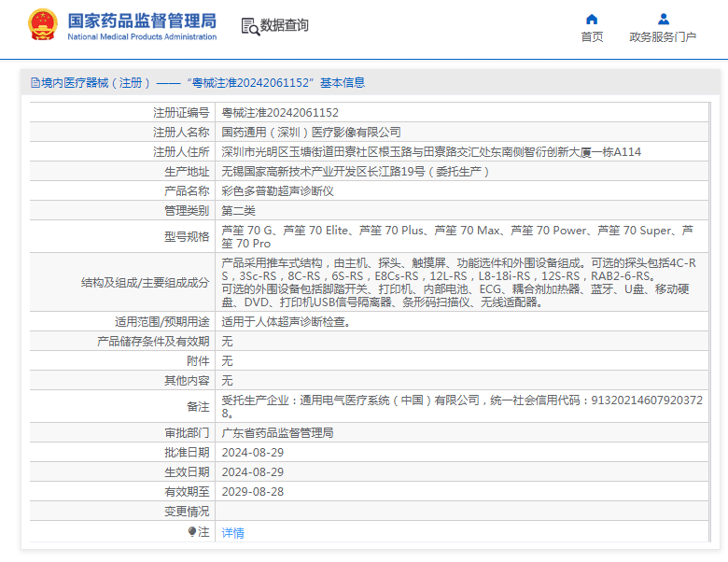The image size is (728, 562).
Task: Click the 批准日期 row date value
Action: tap(252, 453)
